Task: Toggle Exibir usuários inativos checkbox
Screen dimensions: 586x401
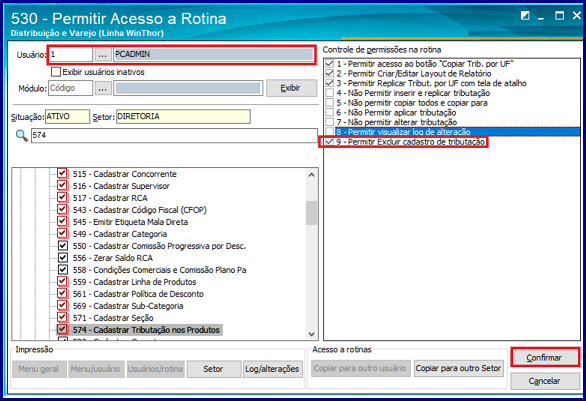Action: click(56, 72)
